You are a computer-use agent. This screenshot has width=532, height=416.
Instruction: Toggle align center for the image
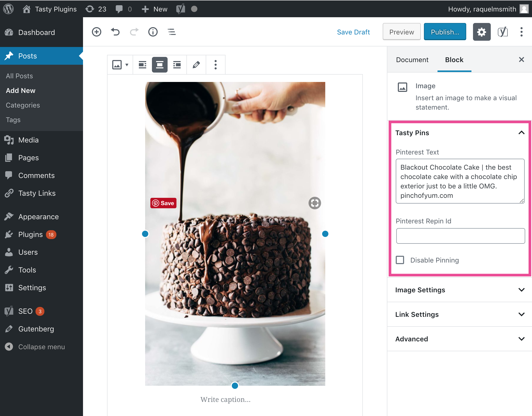pos(160,65)
